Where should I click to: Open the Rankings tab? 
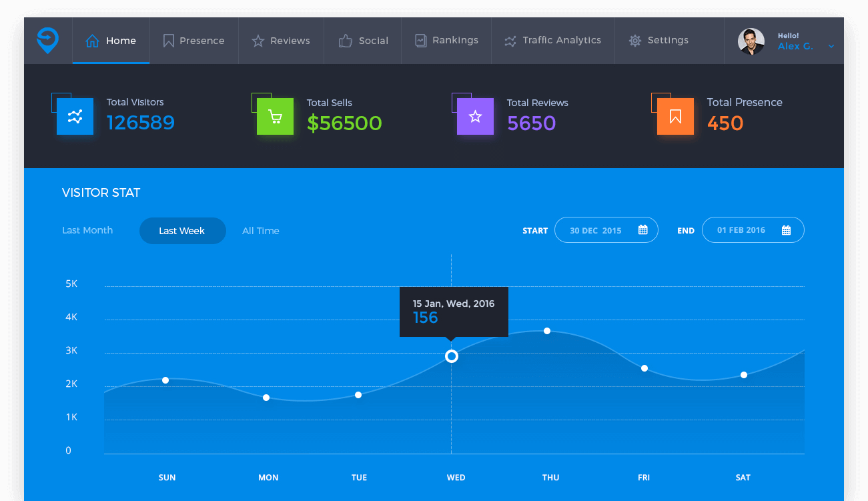446,41
